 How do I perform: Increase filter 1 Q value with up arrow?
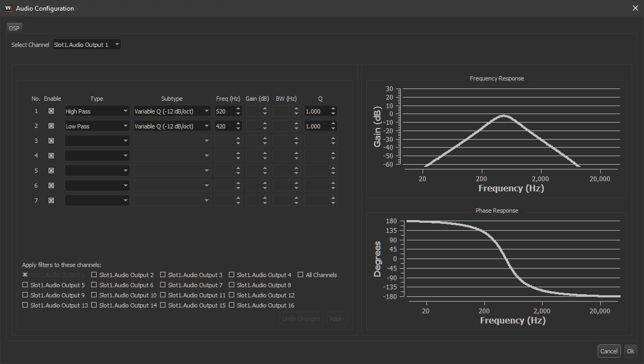(333, 109)
